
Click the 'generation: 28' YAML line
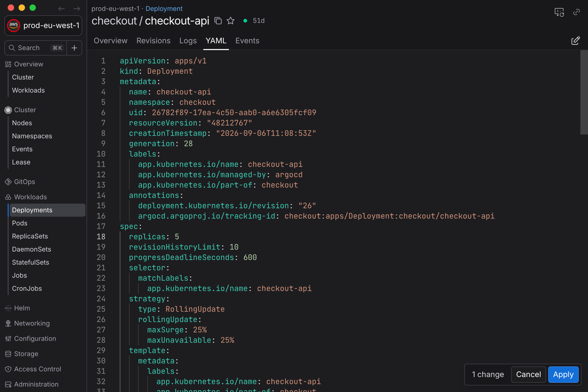161,144
